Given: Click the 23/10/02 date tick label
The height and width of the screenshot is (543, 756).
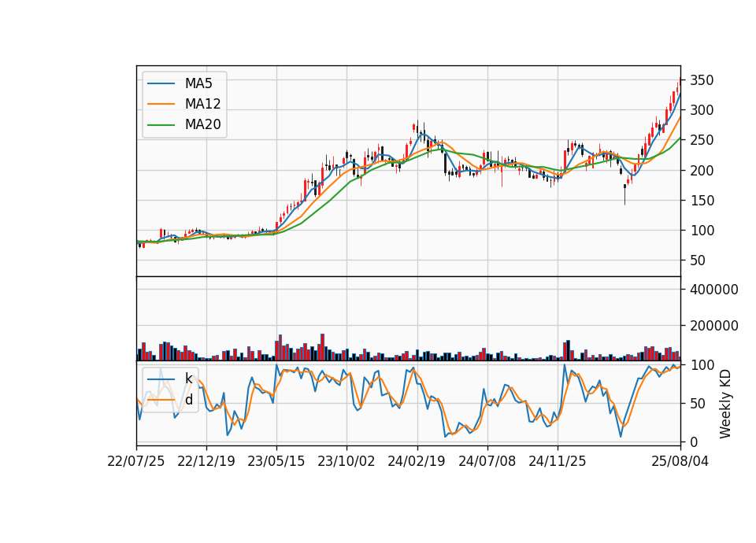Looking at the screenshot, I should (346, 461).
